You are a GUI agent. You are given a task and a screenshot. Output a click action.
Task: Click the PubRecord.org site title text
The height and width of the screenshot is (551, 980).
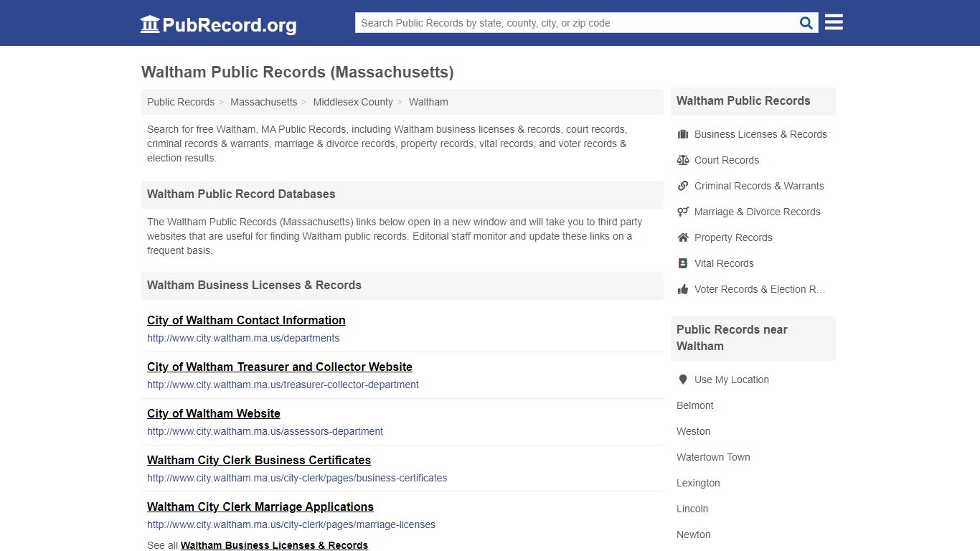(230, 25)
